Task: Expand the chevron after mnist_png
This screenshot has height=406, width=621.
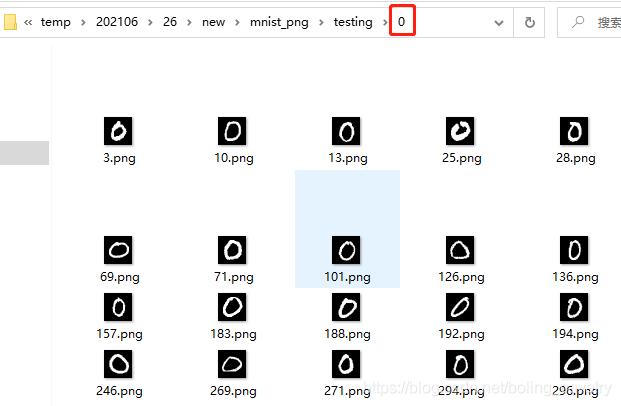Action: (x=321, y=23)
